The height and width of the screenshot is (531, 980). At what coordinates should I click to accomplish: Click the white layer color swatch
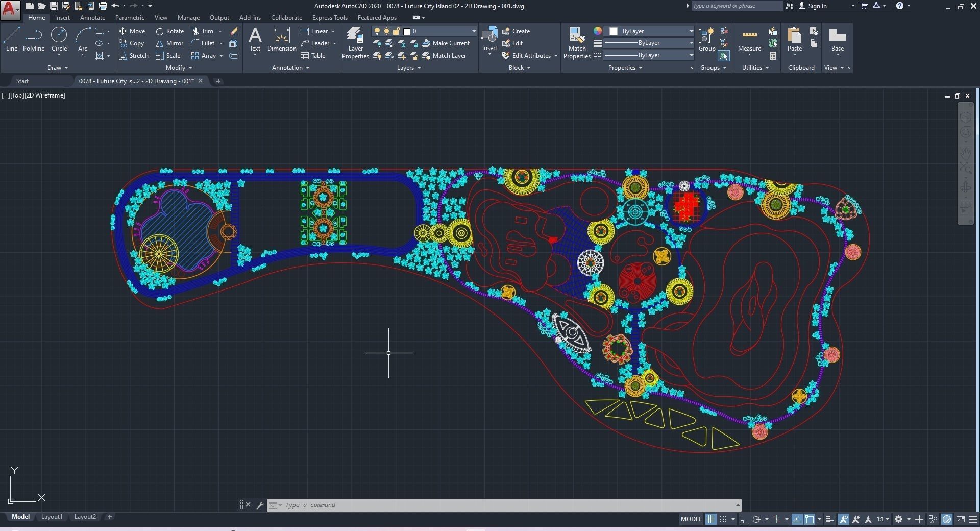point(407,31)
